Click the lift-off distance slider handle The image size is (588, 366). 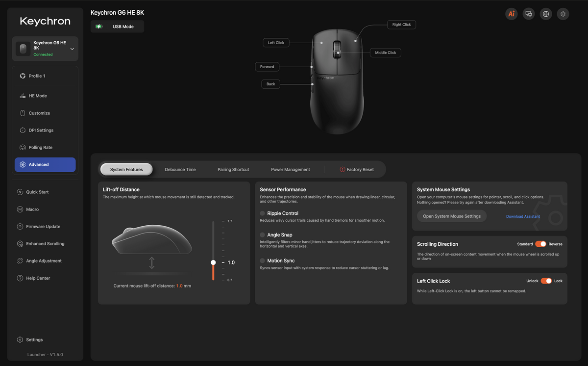[213, 262]
